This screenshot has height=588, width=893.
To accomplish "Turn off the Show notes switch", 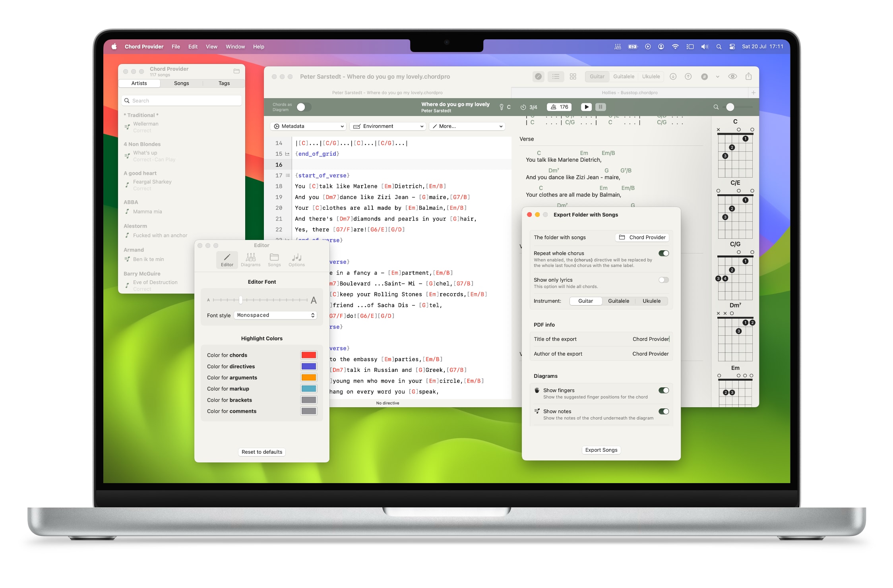I will [664, 411].
